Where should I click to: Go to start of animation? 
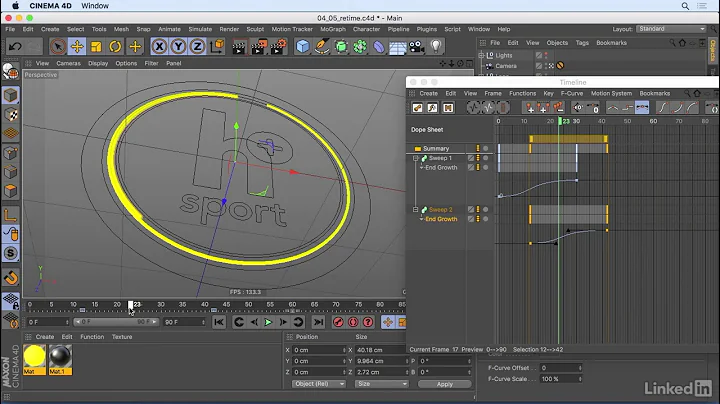pyautogui.click(x=219, y=322)
